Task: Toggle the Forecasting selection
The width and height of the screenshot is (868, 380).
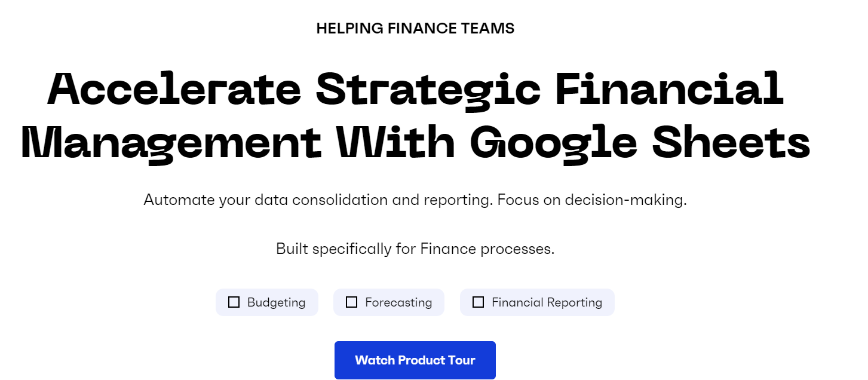Action: click(388, 302)
